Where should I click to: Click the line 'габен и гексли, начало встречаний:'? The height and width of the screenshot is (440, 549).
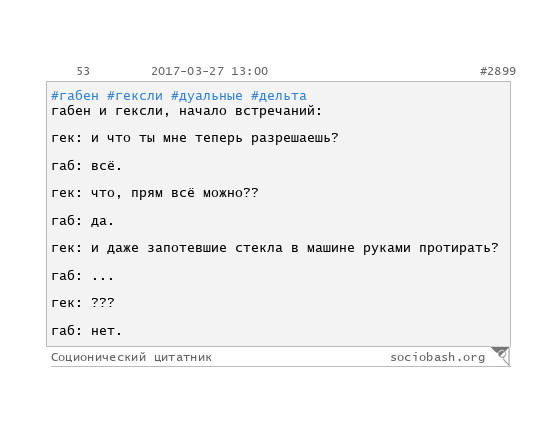pyautogui.click(x=186, y=111)
